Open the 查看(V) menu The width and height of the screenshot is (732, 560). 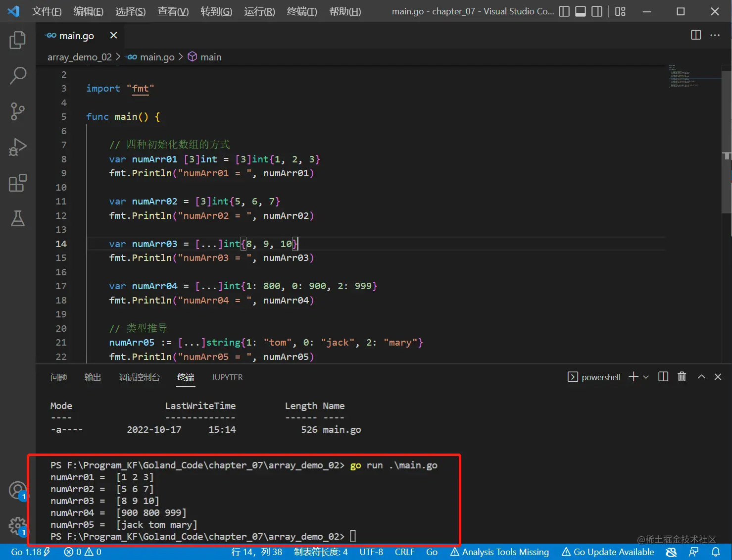click(173, 11)
